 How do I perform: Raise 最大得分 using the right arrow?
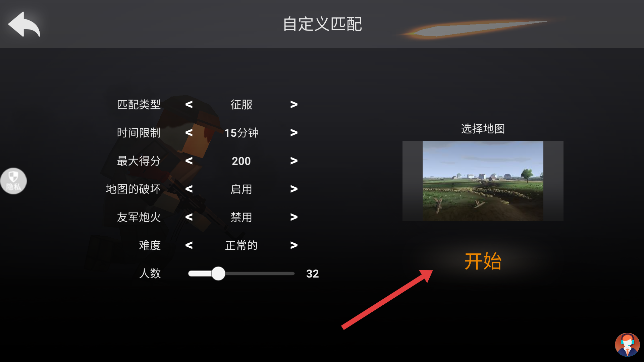click(294, 161)
